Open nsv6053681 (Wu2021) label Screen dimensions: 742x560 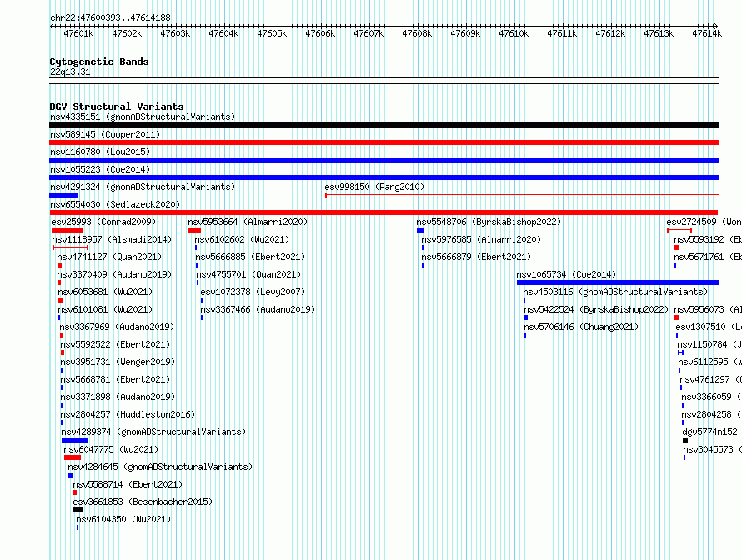(x=105, y=292)
